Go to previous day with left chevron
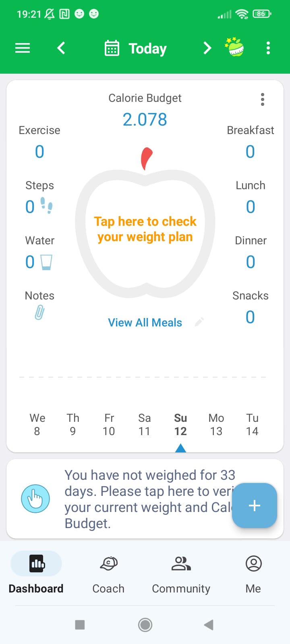The image size is (290, 644). (x=61, y=48)
